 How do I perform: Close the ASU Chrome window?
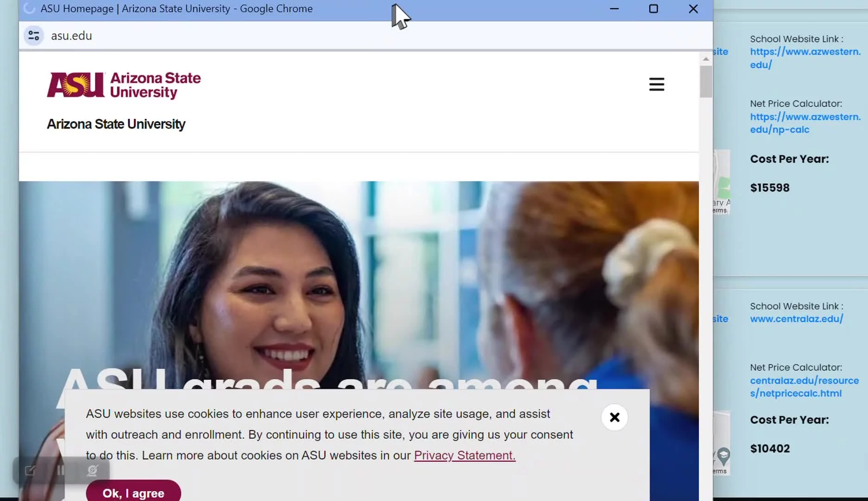pyautogui.click(x=693, y=9)
